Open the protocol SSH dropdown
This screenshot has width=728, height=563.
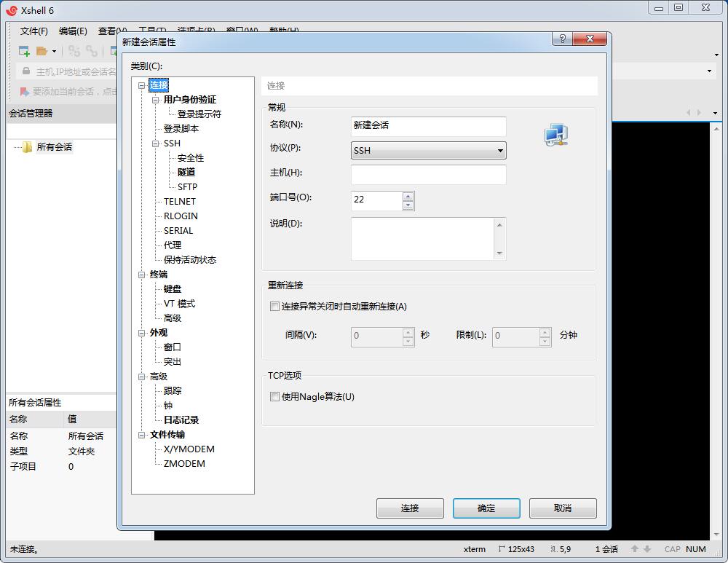pos(429,151)
